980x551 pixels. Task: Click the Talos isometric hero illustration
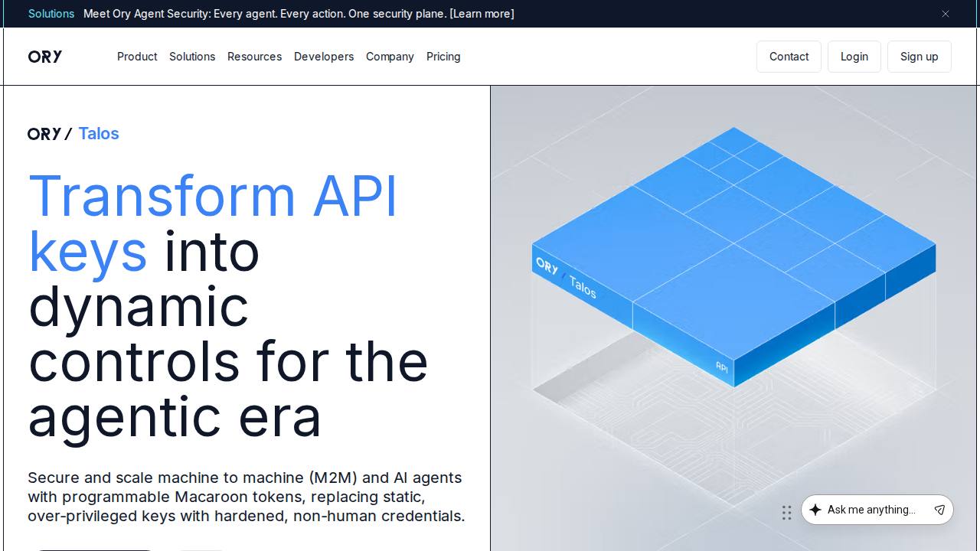pyautogui.click(x=733, y=318)
